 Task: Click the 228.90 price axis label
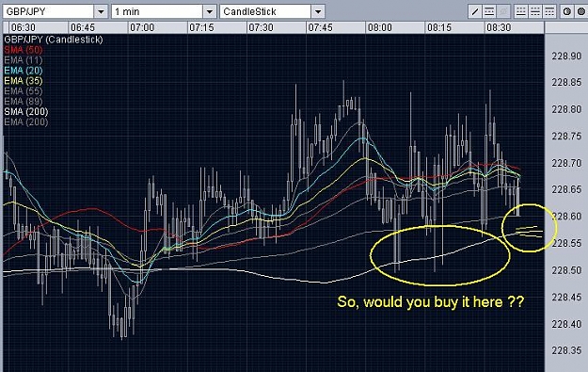(x=566, y=56)
